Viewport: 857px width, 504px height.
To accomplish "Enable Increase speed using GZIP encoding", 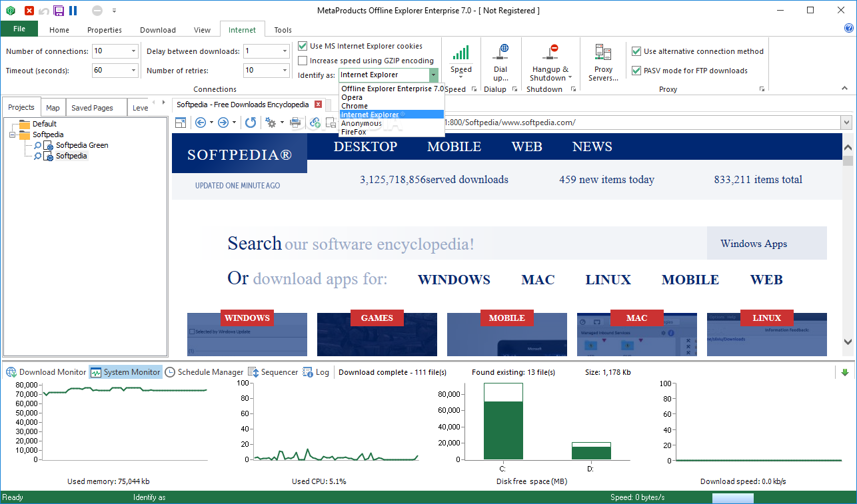I will (303, 61).
